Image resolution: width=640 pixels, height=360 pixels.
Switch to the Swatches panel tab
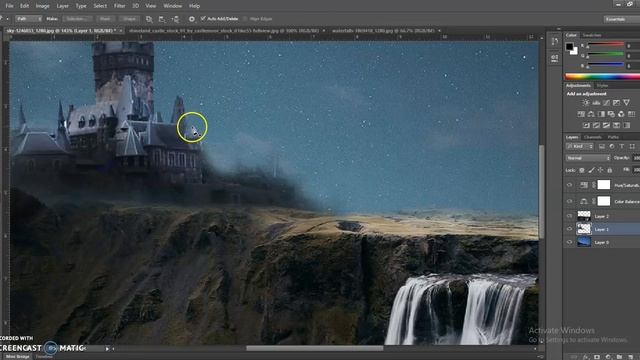(591, 36)
